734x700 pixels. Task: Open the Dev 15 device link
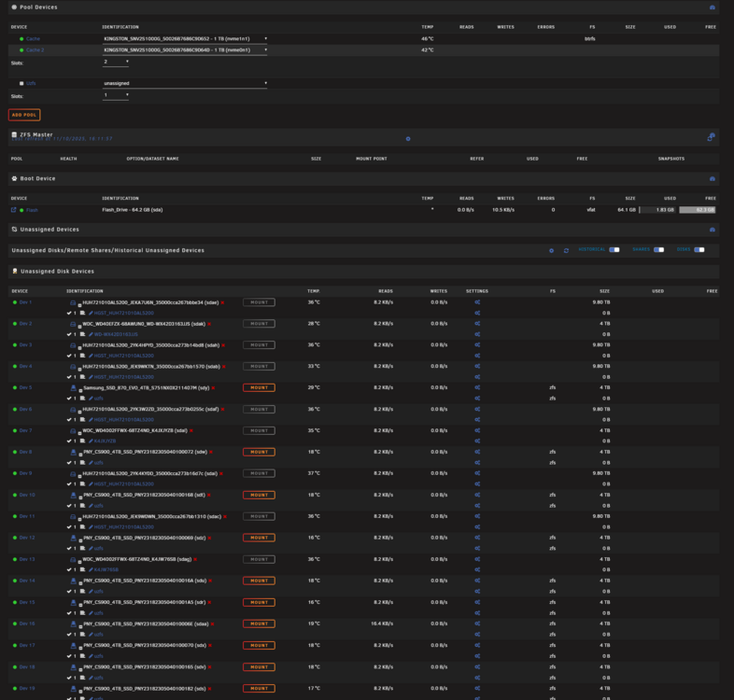click(x=27, y=602)
